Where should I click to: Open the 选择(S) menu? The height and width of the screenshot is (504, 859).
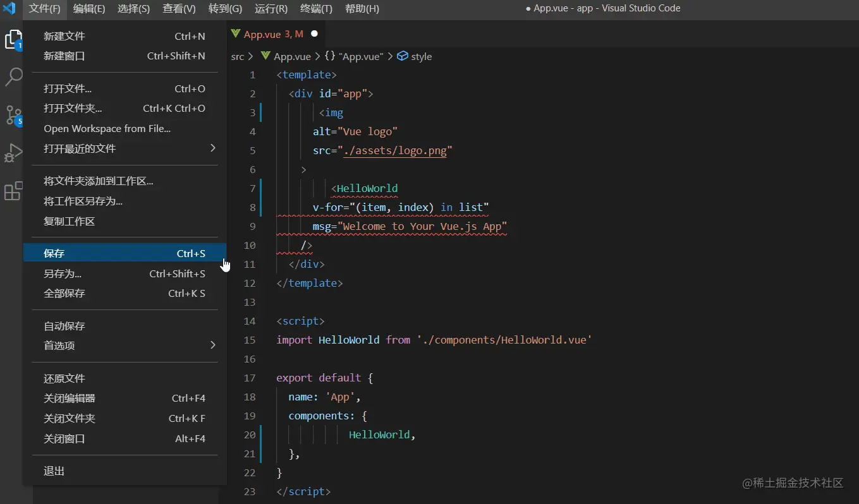[x=134, y=8]
